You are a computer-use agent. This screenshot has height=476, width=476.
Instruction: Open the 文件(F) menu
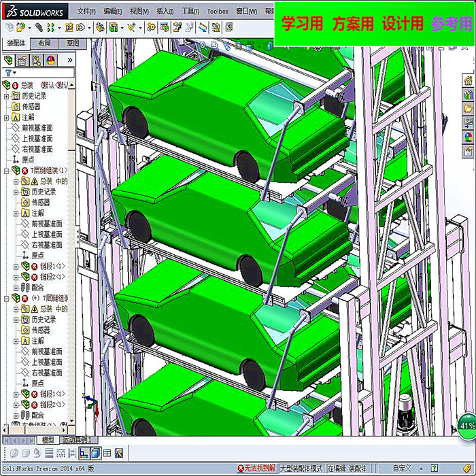(86, 12)
